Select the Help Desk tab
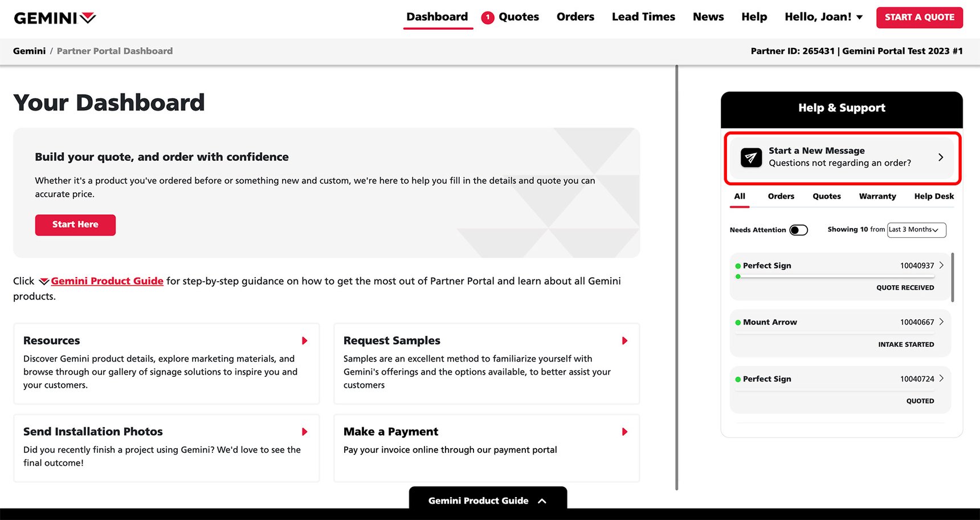The height and width of the screenshot is (520, 980). 933,197
